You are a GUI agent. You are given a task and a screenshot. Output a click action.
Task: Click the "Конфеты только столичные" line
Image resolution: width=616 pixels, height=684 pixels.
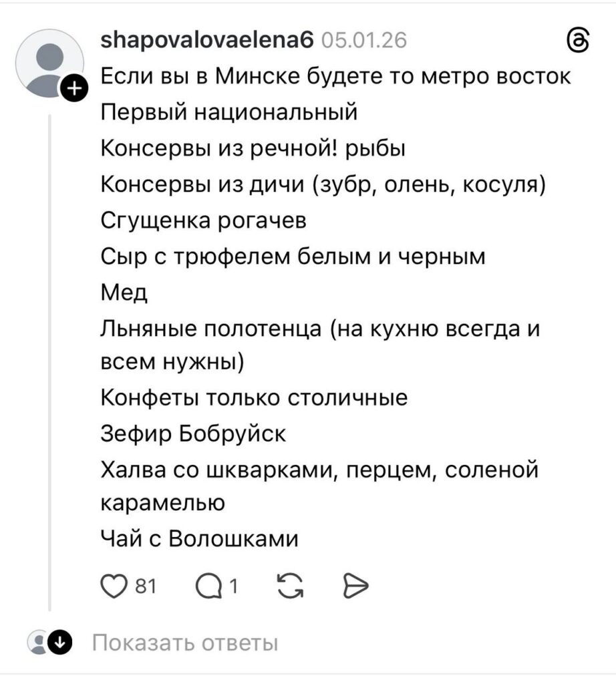[254, 398]
